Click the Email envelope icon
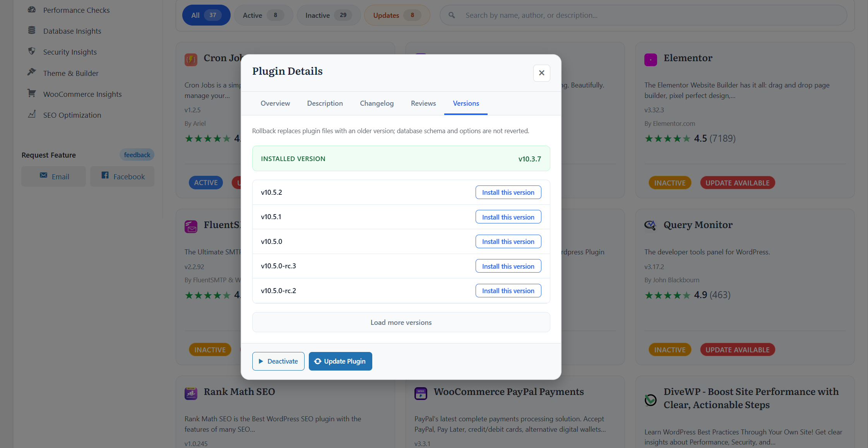 pos(44,175)
